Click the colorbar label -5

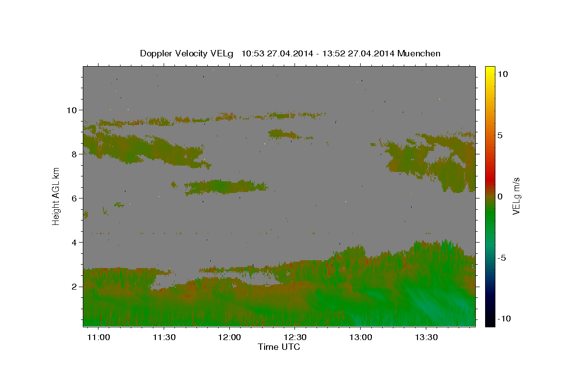click(x=502, y=258)
